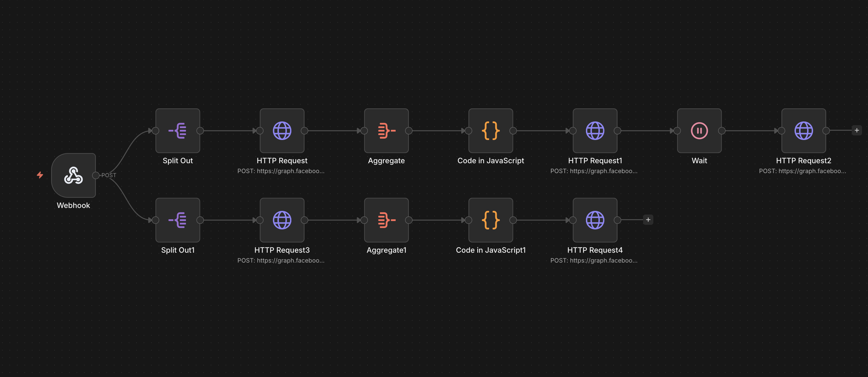Select the Aggregate1 node
The image size is (868, 377).
386,220
